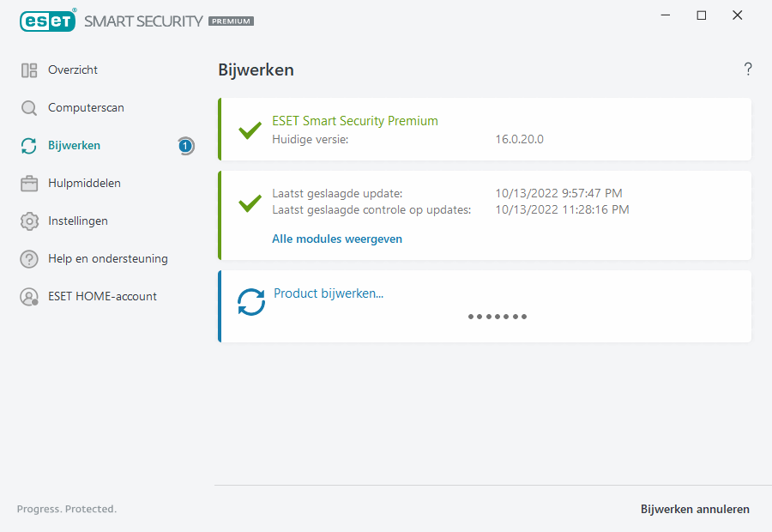
Task: Click the update notification badge on Bijwerken
Action: 185,146
